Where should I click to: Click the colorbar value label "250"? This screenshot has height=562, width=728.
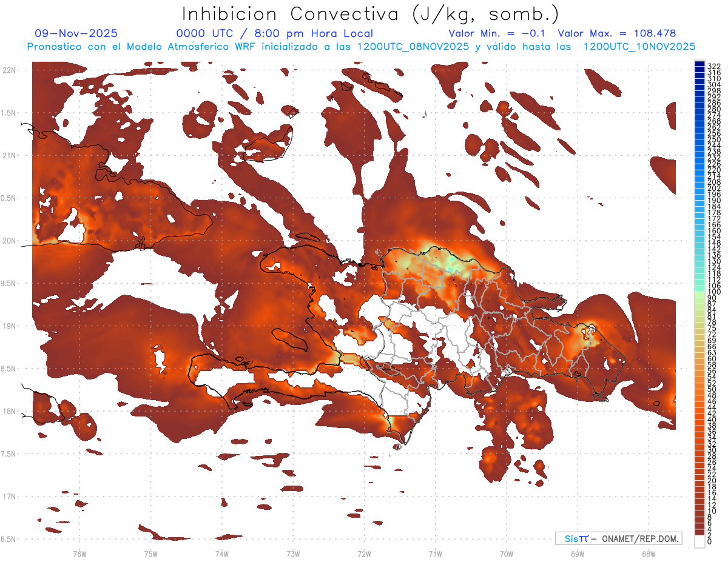click(714, 139)
